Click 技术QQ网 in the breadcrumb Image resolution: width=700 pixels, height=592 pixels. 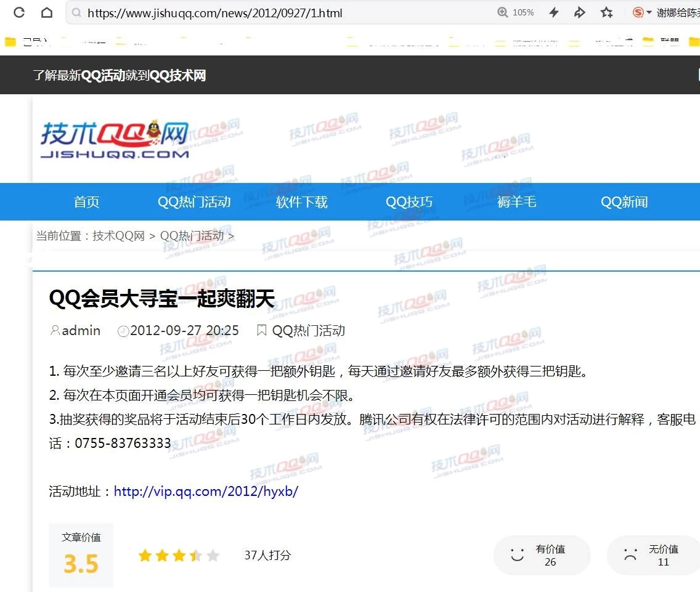pos(118,235)
